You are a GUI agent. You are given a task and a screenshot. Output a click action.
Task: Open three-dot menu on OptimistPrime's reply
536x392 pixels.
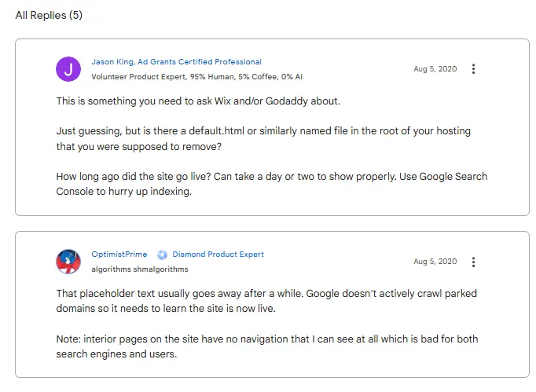tap(473, 262)
